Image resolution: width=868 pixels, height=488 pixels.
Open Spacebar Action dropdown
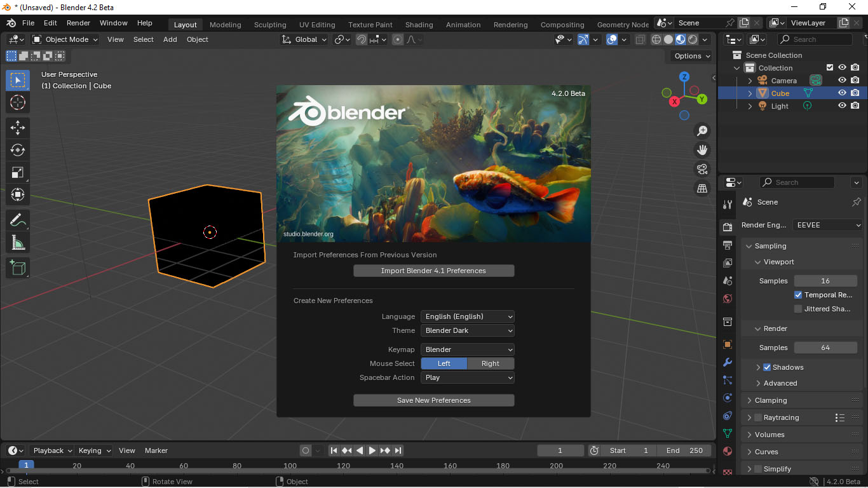tap(468, 377)
